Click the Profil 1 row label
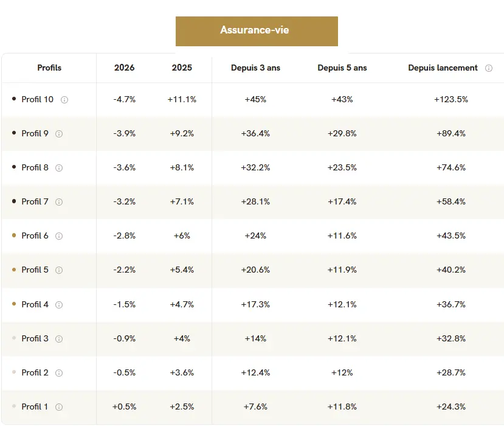Screen dimensions: 504x426 pos(35,407)
